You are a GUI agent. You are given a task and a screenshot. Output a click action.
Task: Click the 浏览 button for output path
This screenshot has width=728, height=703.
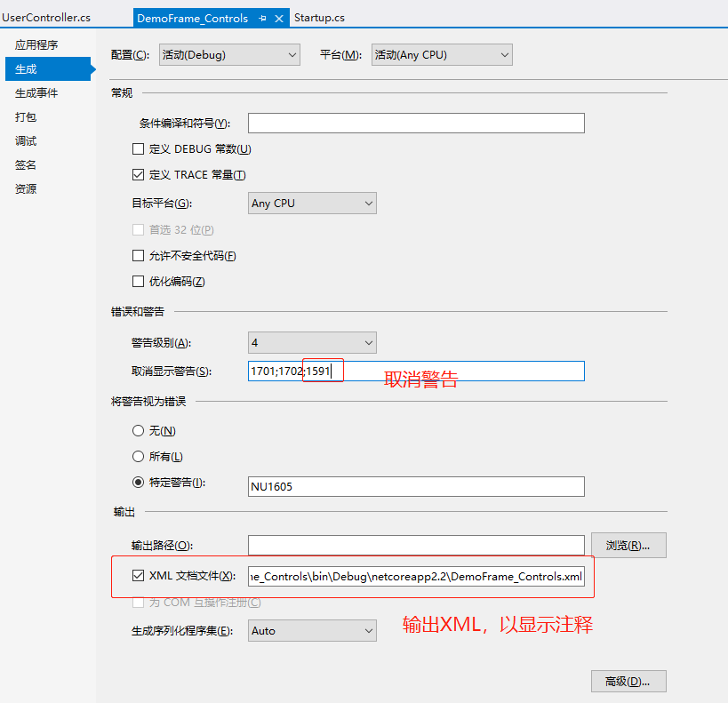point(628,546)
